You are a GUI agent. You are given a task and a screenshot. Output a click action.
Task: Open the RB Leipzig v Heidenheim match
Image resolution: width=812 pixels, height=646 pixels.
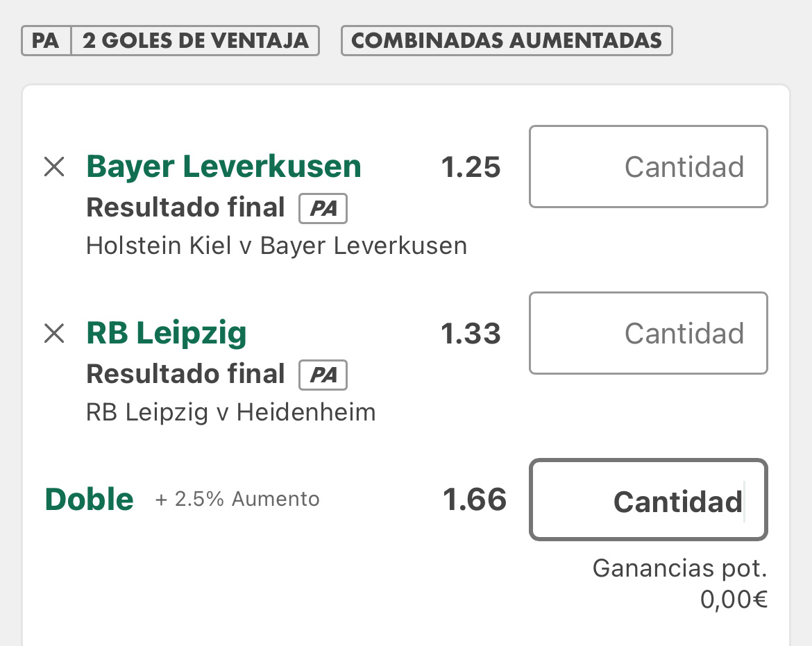click(231, 413)
